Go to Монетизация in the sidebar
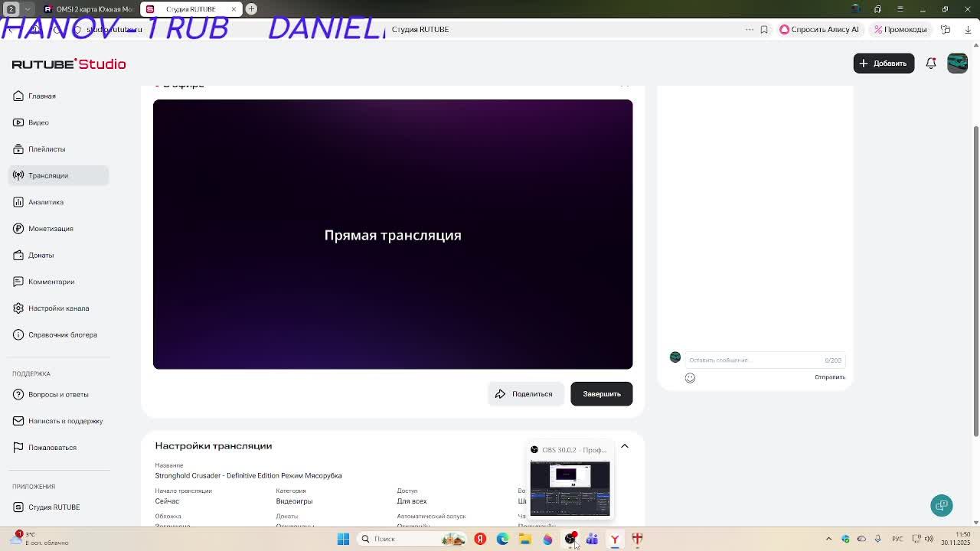 click(x=51, y=229)
